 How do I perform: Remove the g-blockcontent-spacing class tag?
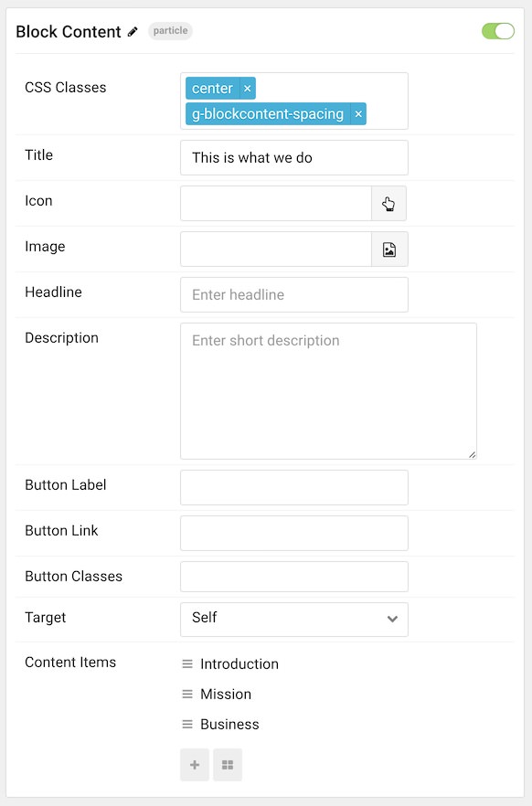[358, 114]
